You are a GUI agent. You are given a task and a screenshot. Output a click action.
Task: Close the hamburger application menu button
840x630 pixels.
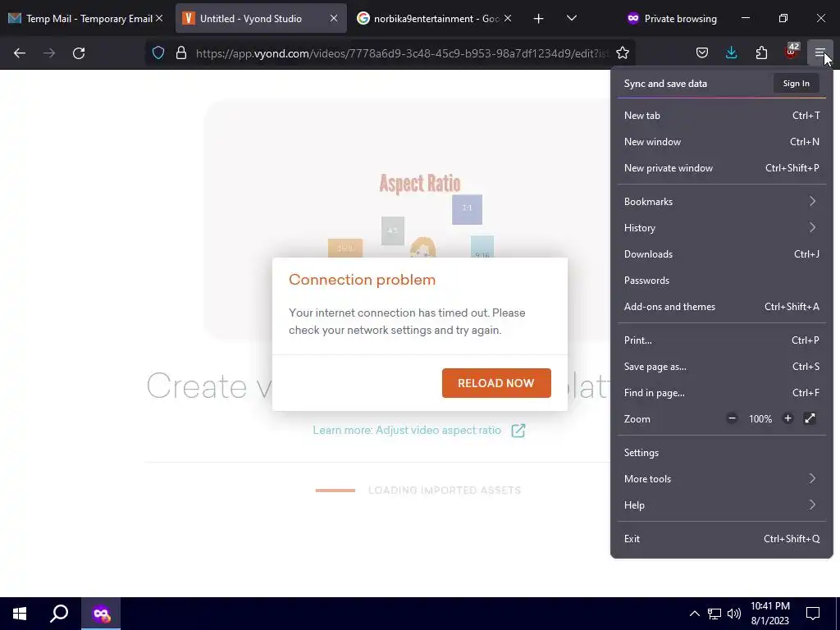819,53
